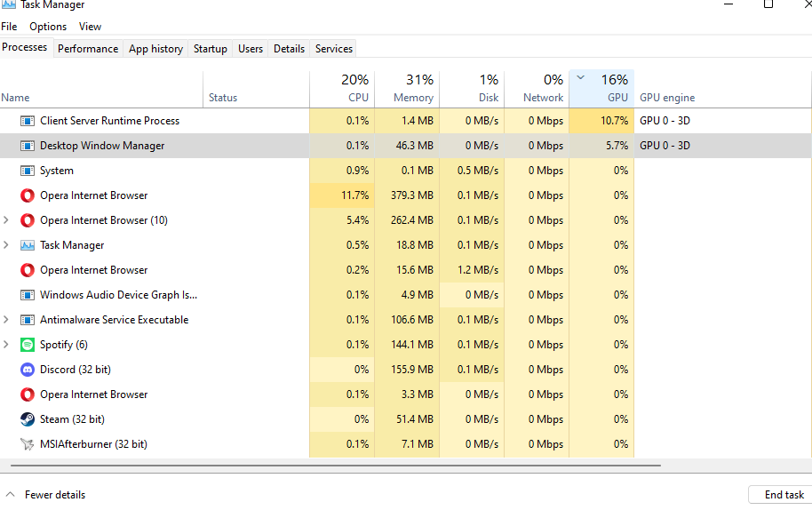
Task: Expand the Antimalware Service Executable group
Action: 7,320
